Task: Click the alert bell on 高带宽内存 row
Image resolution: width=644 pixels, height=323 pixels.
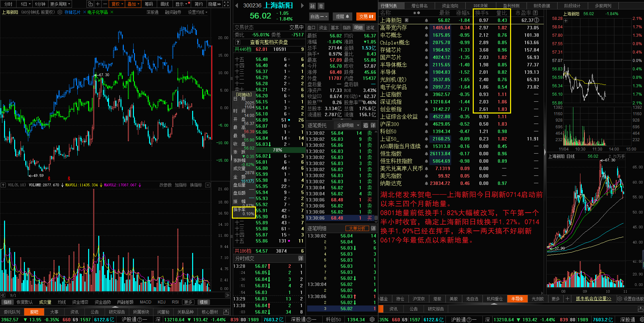Action: coord(426,28)
